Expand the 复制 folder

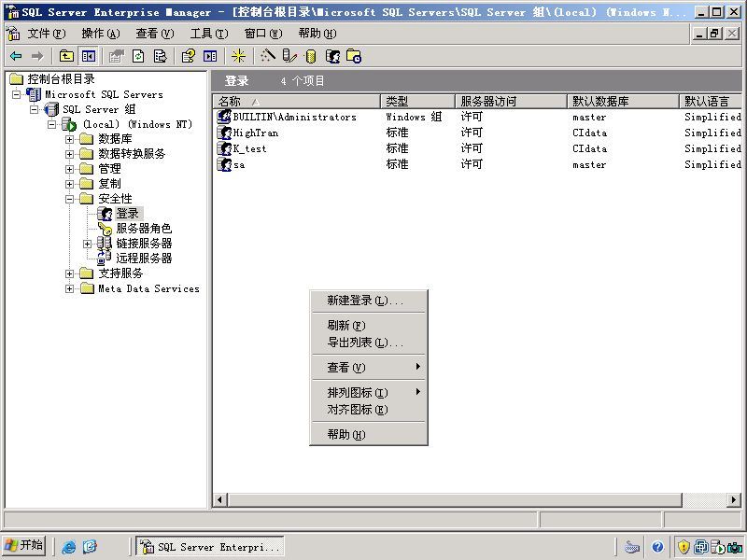(69, 184)
